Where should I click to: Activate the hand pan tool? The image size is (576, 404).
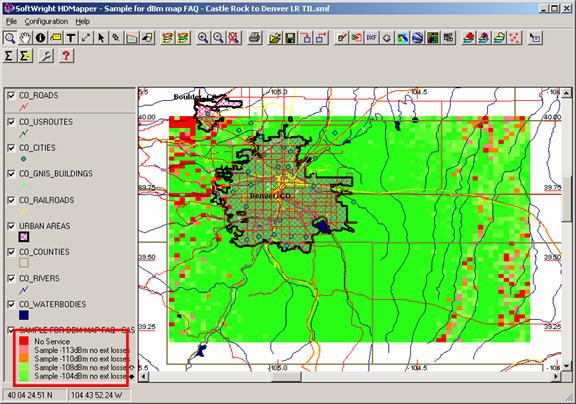pyautogui.click(x=25, y=38)
